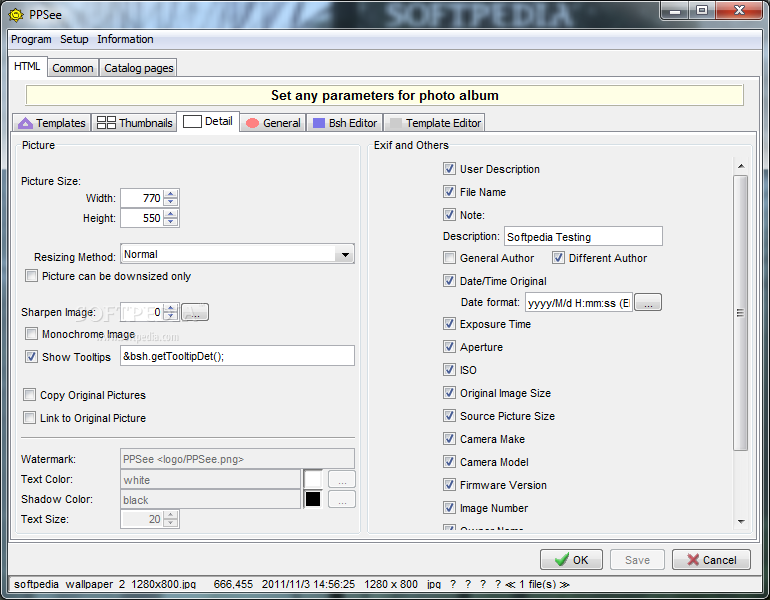The width and height of the screenshot is (770, 600).
Task: Click the Save button
Action: [637, 560]
